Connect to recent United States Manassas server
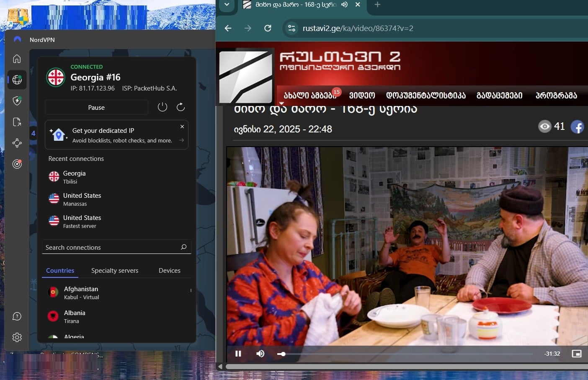Image resolution: width=588 pixels, height=380 pixels. [x=82, y=199]
